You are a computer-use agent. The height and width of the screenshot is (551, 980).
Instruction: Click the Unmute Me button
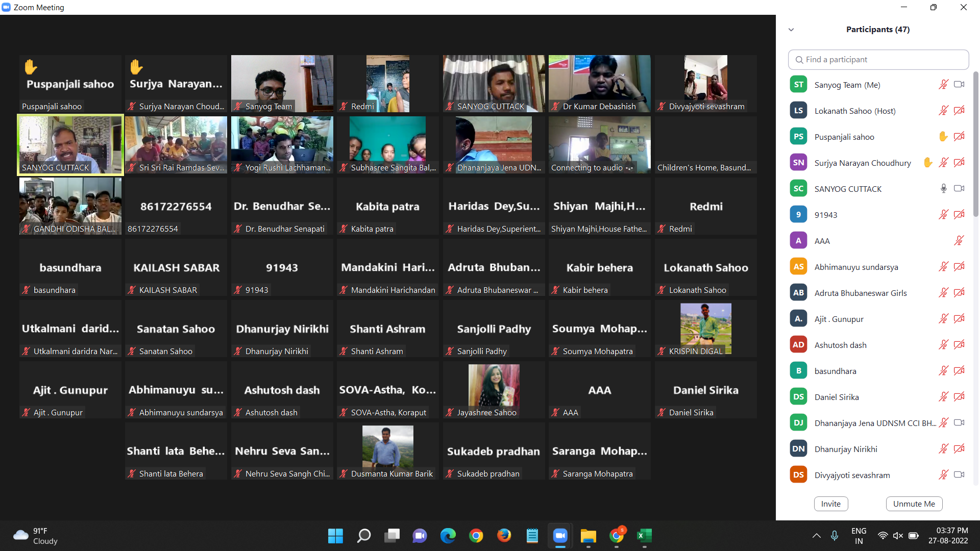point(914,504)
